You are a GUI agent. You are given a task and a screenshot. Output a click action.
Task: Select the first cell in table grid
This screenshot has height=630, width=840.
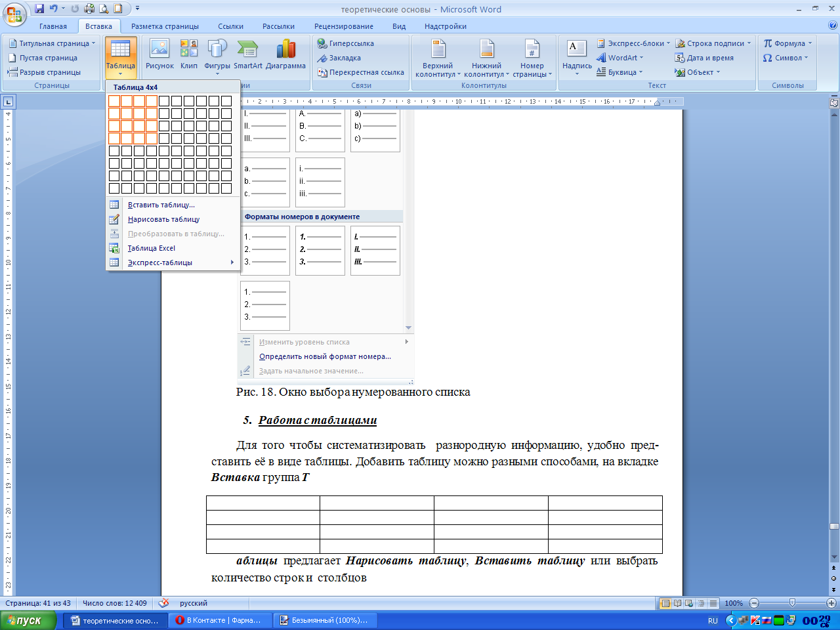pos(114,101)
